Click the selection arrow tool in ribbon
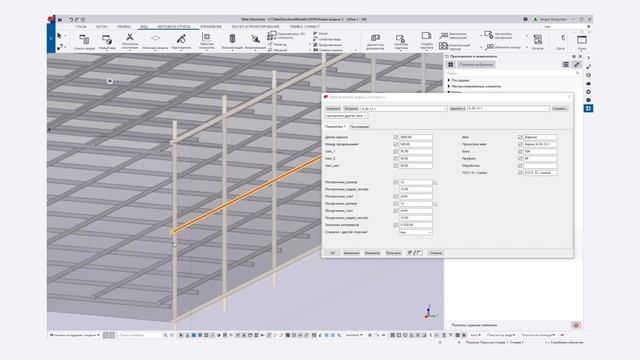640x360 pixels. pos(59,36)
